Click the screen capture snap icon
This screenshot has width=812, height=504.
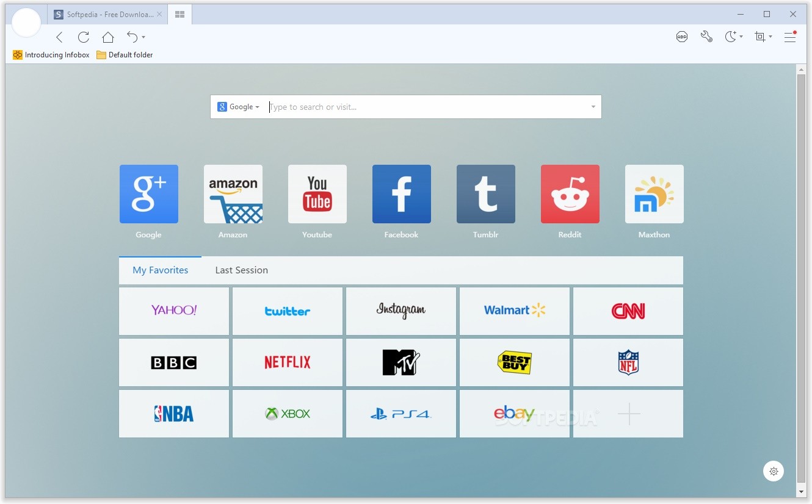pyautogui.click(x=760, y=37)
